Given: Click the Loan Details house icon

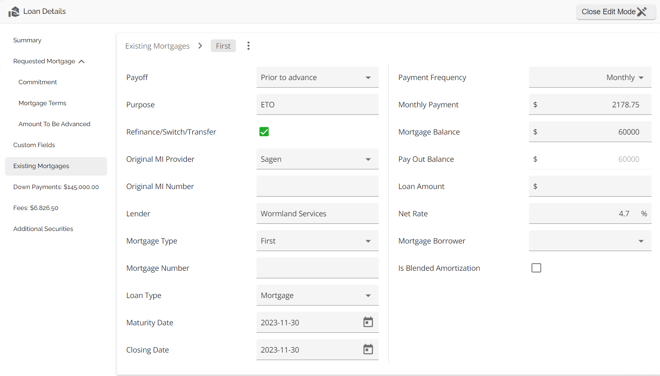Looking at the screenshot, I should tap(14, 11).
